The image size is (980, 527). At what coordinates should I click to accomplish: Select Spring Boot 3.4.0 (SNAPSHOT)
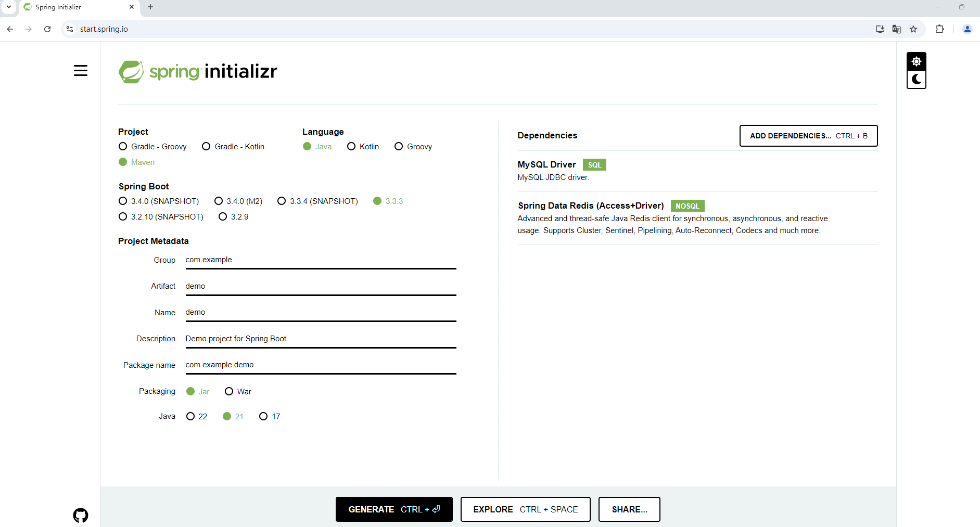159,201
